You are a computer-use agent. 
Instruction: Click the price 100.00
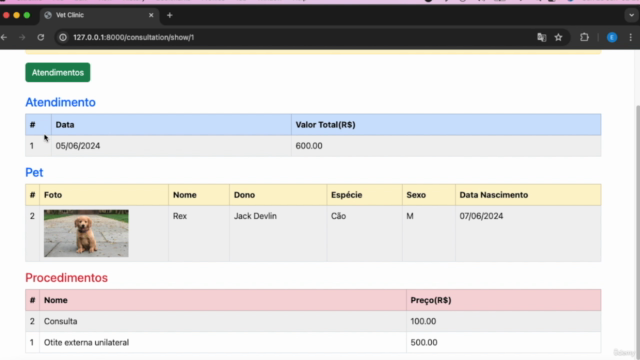423,321
